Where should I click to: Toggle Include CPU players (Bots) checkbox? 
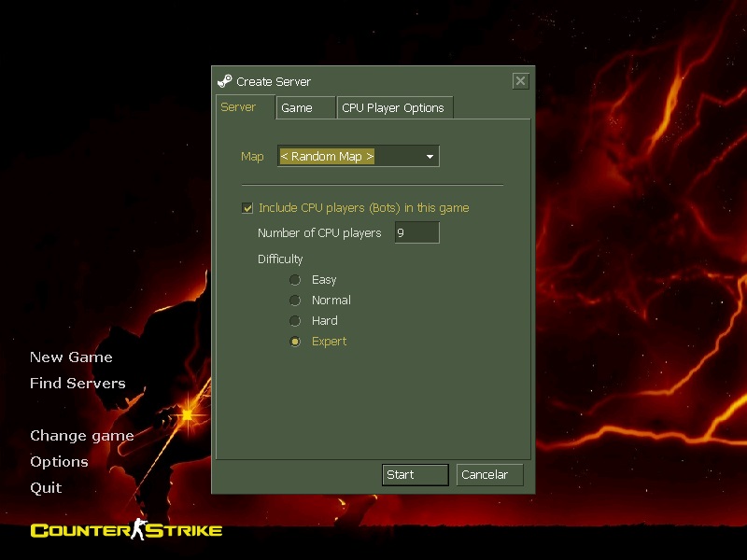247,208
